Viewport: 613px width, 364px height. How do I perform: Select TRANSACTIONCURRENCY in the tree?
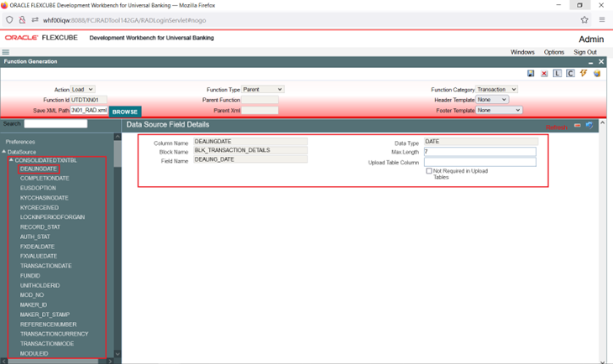[x=55, y=334]
